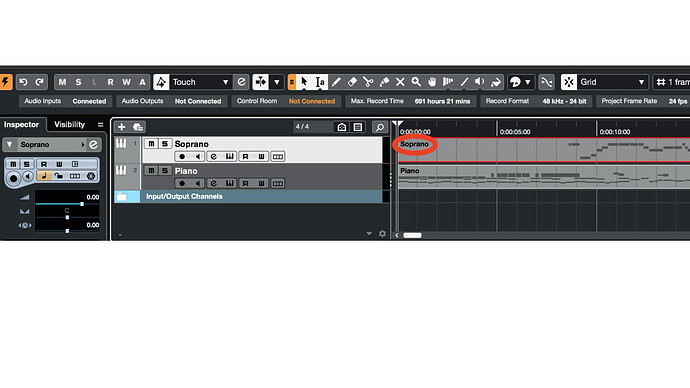Collapse the Inspector Soprano section triangle
690x388 pixels.
10,144
